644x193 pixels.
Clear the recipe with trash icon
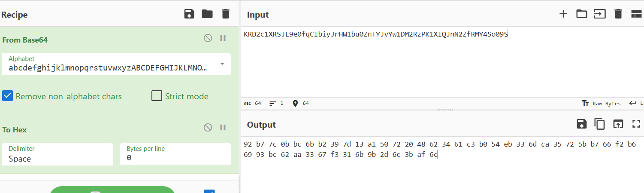click(x=226, y=14)
